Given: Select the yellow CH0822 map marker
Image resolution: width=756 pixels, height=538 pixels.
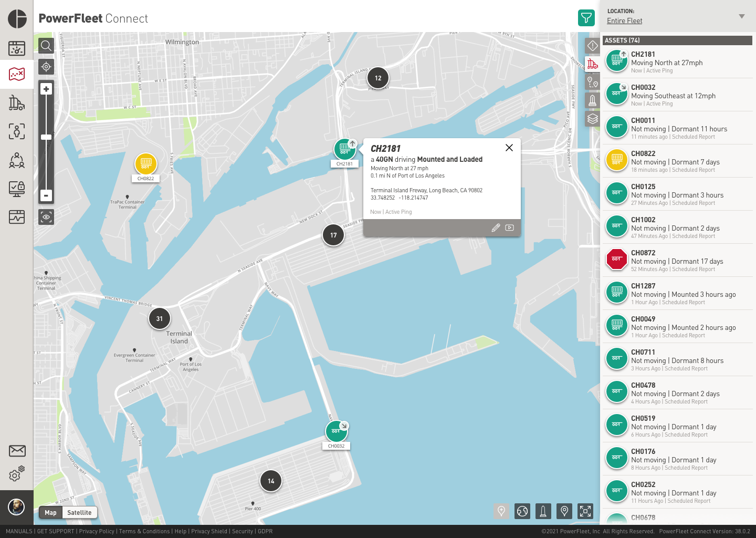Looking at the screenshot, I should tap(146, 163).
